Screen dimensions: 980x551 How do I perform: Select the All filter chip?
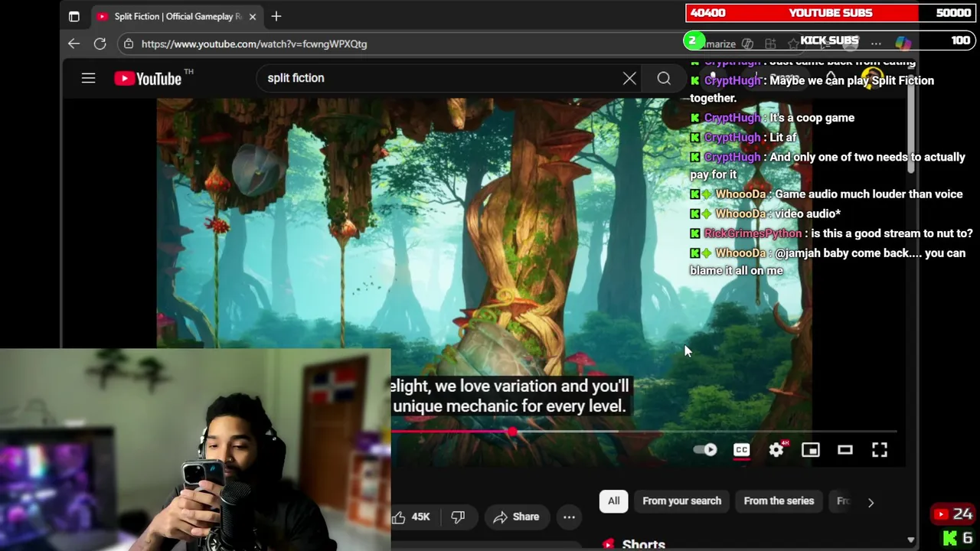(613, 501)
